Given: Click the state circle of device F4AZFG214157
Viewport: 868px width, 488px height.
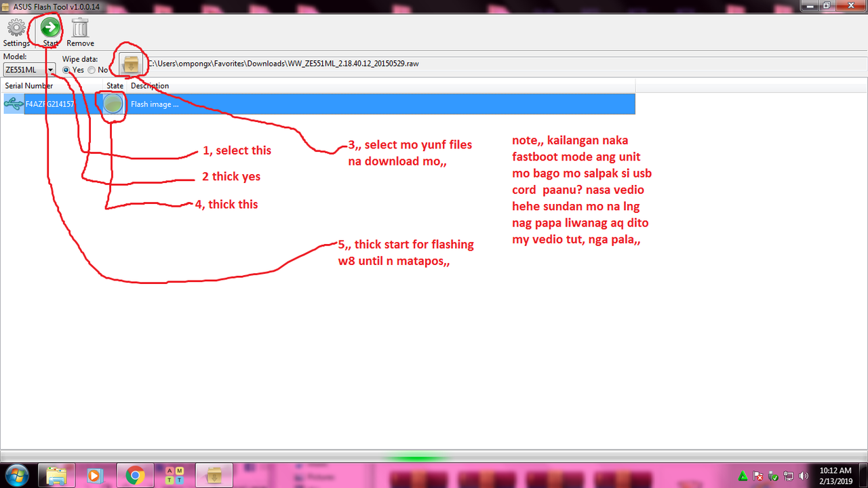Looking at the screenshot, I should pyautogui.click(x=113, y=104).
